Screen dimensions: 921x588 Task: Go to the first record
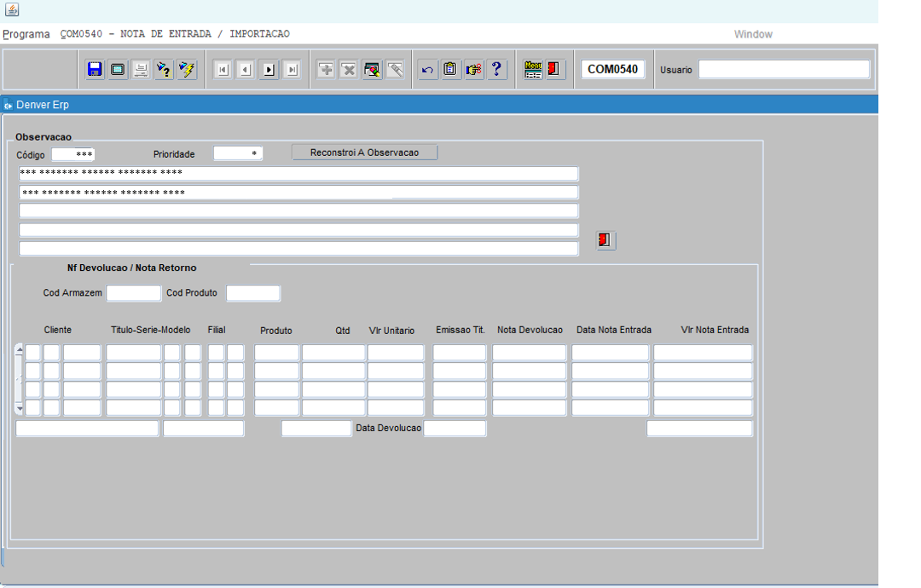(x=223, y=70)
